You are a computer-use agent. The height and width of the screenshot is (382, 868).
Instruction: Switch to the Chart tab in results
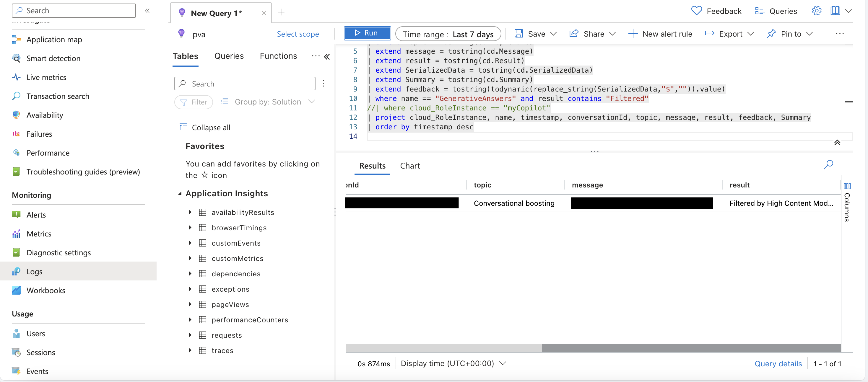[410, 165]
